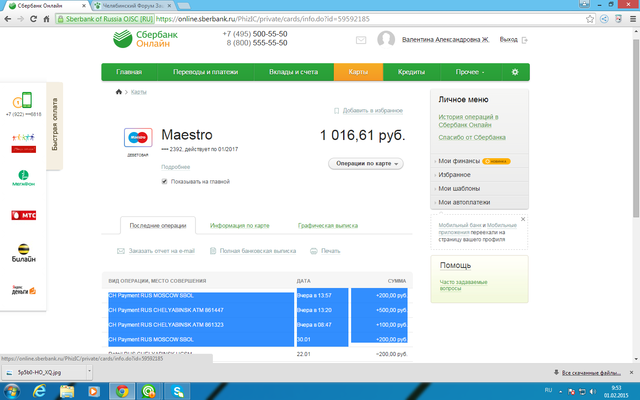Open the 'Карты' menu item
Image resolution: width=640 pixels, height=400 pixels.
tap(358, 72)
